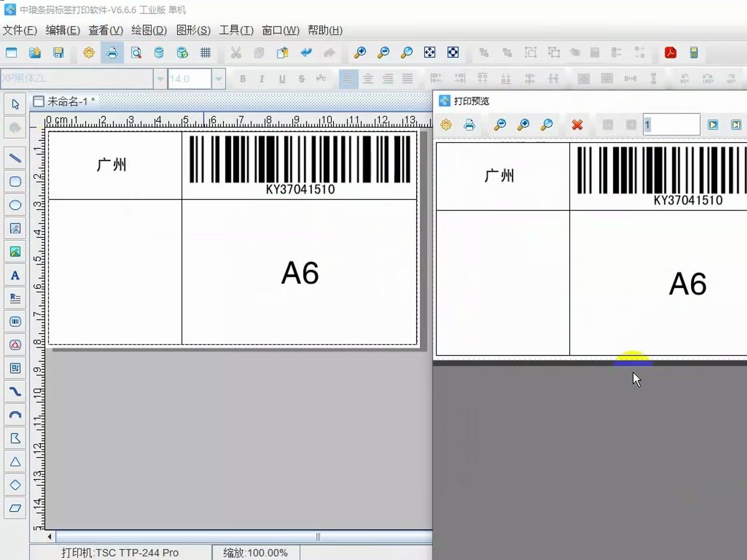
Task: Zoom out in print preview window
Action: (x=500, y=124)
